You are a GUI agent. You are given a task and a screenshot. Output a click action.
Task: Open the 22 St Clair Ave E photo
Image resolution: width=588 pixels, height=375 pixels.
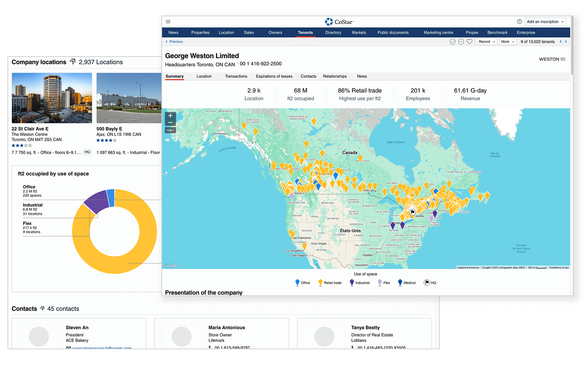pyautogui.click(x=52, y=98)
